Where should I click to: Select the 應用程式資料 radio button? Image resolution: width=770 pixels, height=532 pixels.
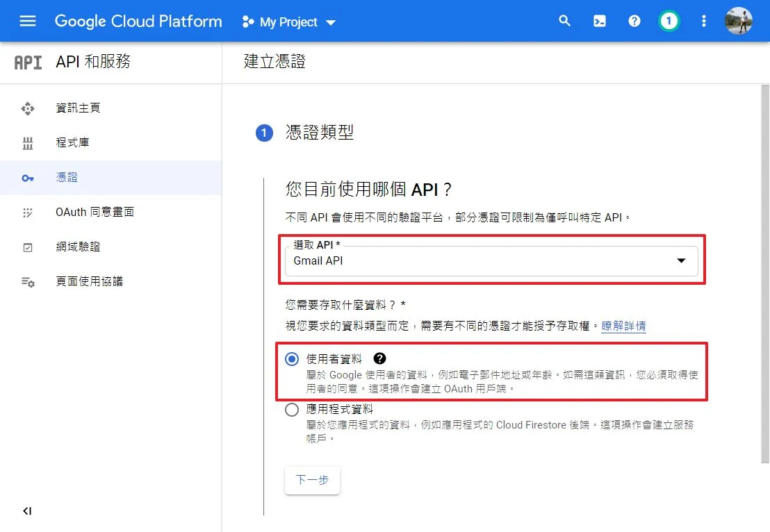tap(292, 410)
